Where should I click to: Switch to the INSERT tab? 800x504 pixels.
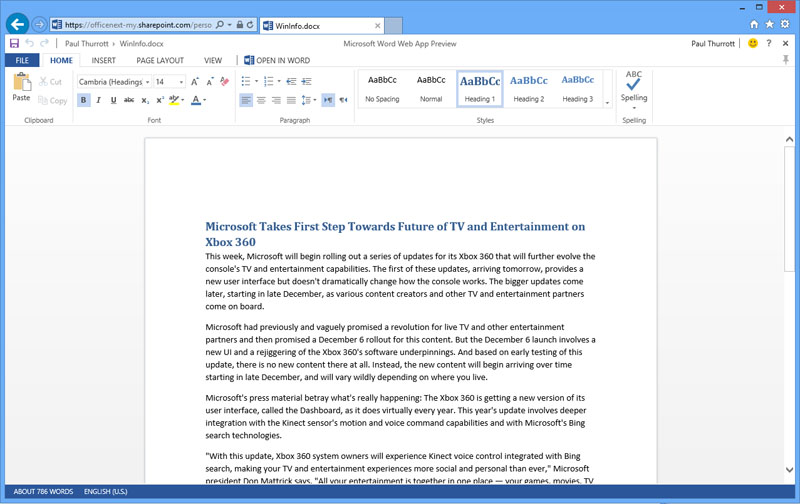[104, 60]
